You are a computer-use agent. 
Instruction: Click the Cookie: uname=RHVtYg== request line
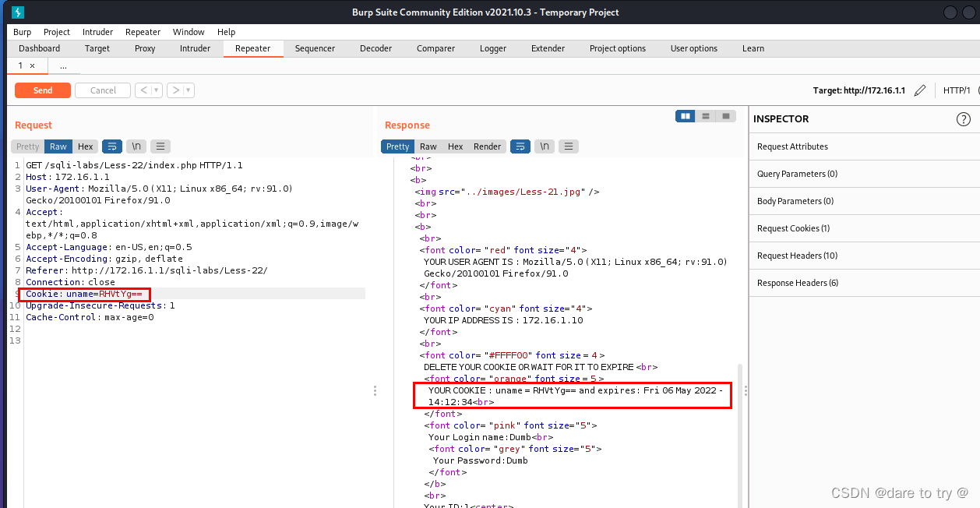point(84,294)
